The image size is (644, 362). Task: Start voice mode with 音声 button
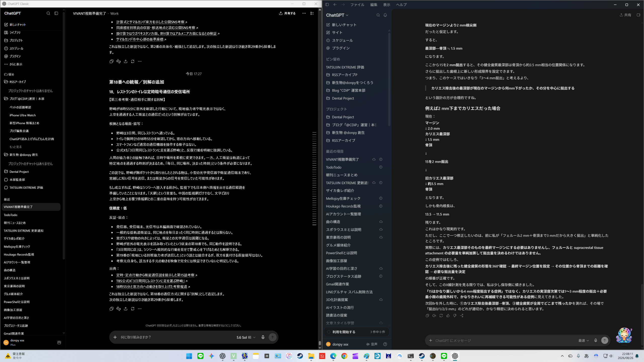tap(372, 344)
